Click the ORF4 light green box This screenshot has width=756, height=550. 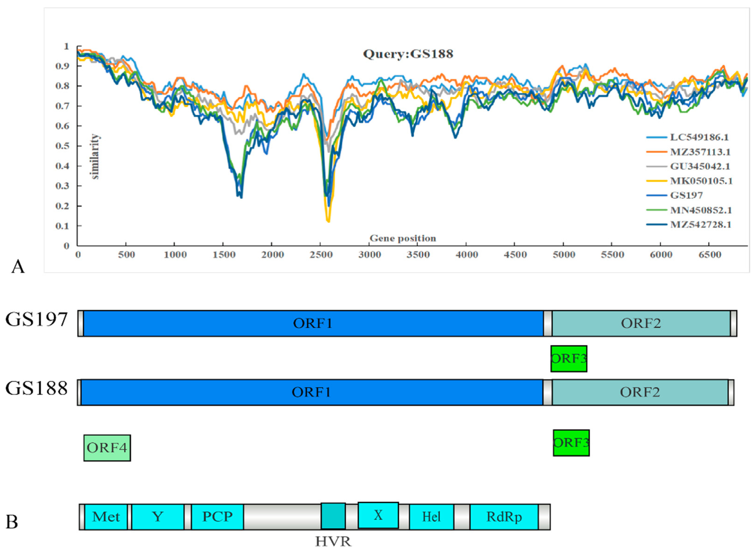pyautogui.click(x=107, y=448)
